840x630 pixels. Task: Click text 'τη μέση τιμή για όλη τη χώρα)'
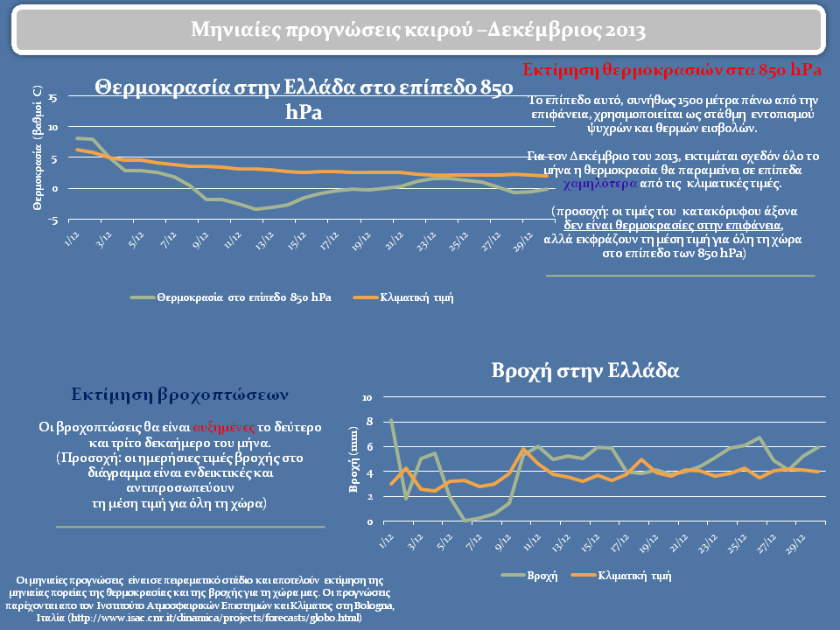click(179, 504)
